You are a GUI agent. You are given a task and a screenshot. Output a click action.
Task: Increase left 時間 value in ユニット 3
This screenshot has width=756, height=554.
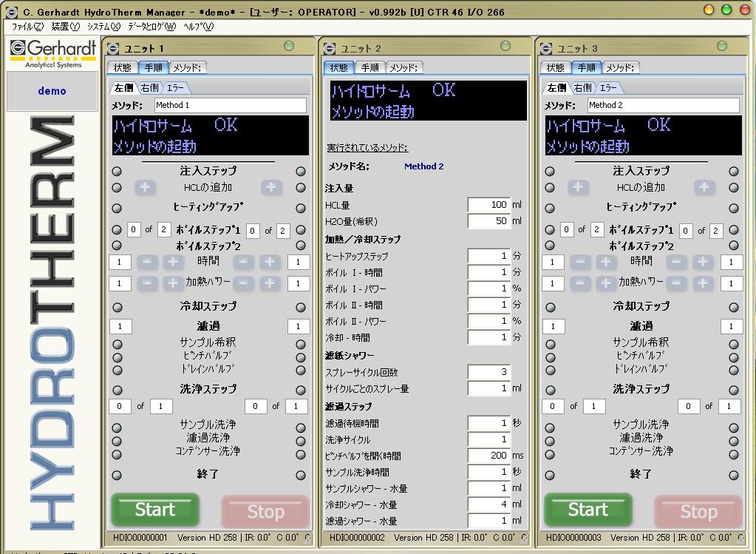tap(606, 262)
